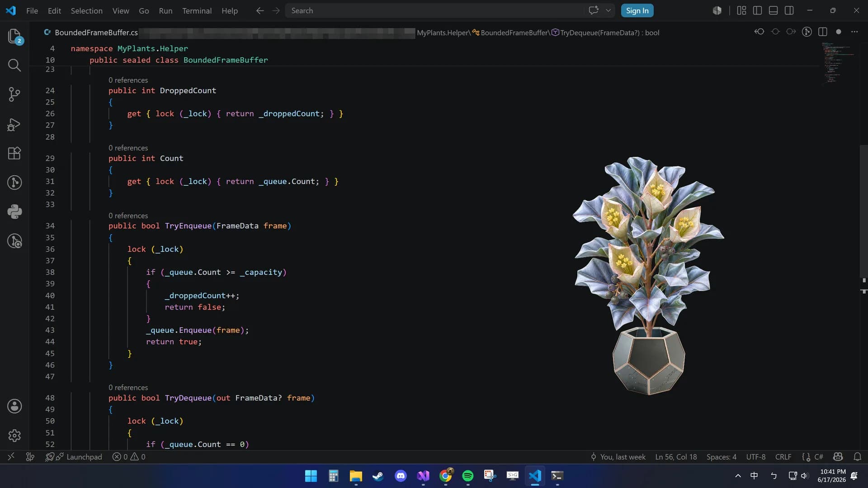Viewport: 868px width, 488px height.
Task: Open the Go menu
Action: pyautogui.click(x=144, y=10)
